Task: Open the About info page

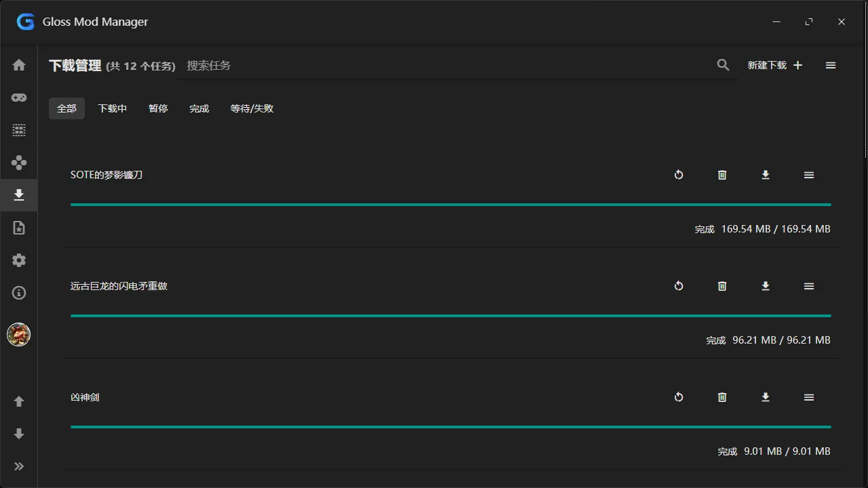Action: 18,293
